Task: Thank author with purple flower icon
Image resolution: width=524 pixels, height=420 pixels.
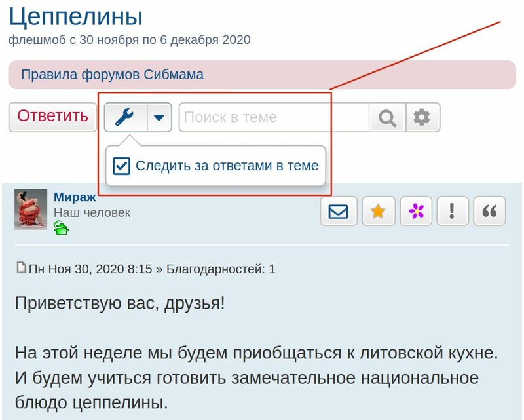Action: click(416, 212)
